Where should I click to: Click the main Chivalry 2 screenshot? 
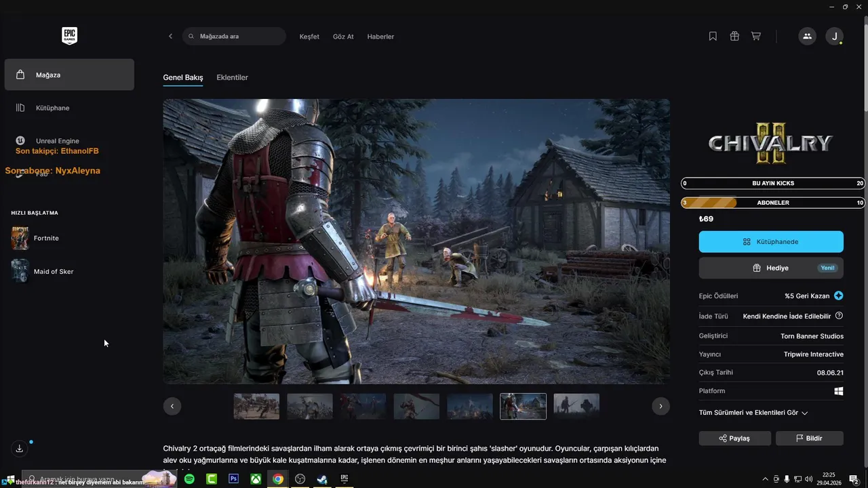click(416, 242)
